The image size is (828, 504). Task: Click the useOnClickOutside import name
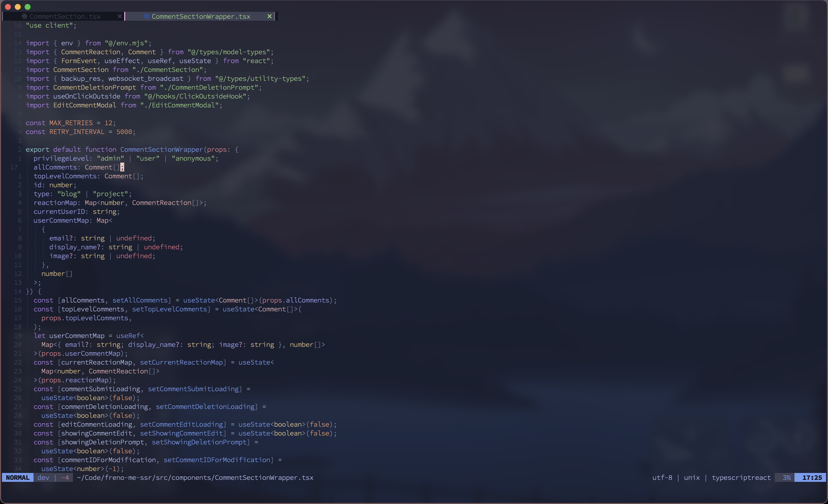click(87, 96)
